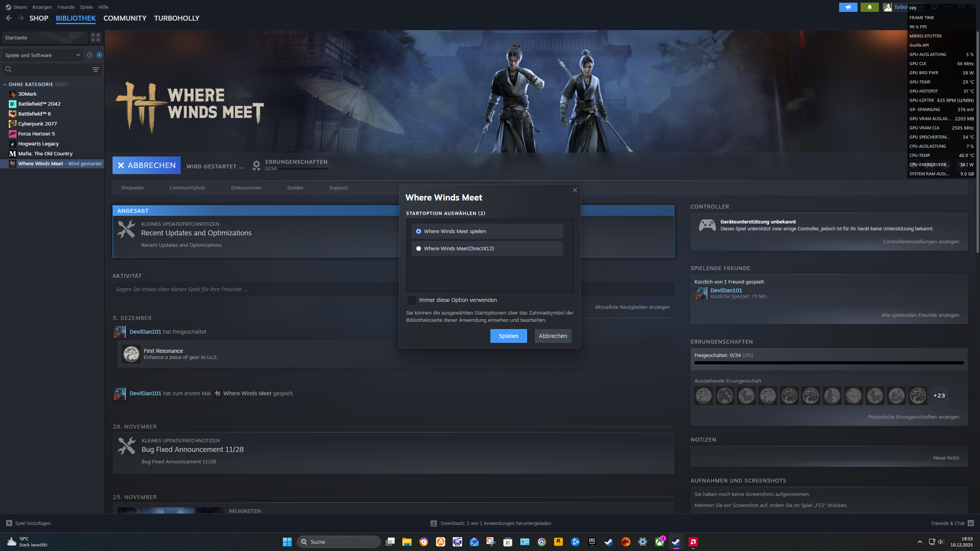Select Where Winds Meet(DirectX12) launch option
This screenshot has height=551, width=980.
tap(418, 248)
